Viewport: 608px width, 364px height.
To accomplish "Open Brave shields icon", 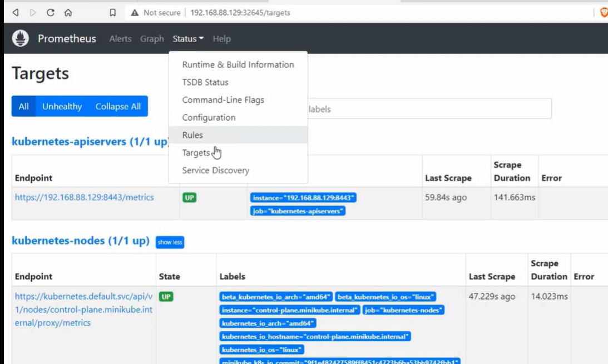I will [604, 13].
